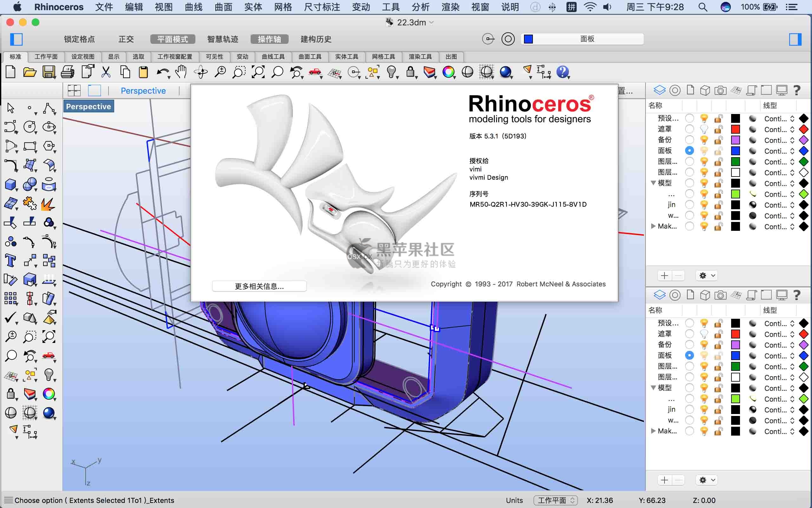
Task: Toggle 锁定格点 grid snap
Action: [x=80, y=39]
